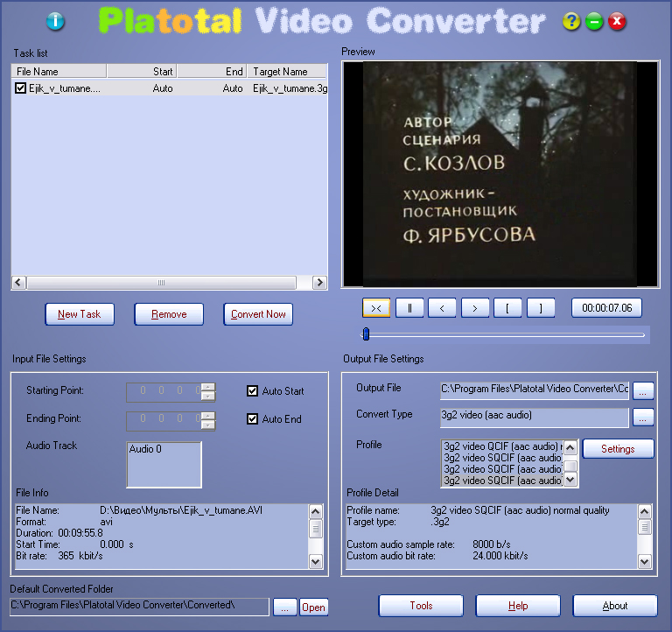672x632 pixels.
Task: Open the converted folder
Action: coord(313,607)
